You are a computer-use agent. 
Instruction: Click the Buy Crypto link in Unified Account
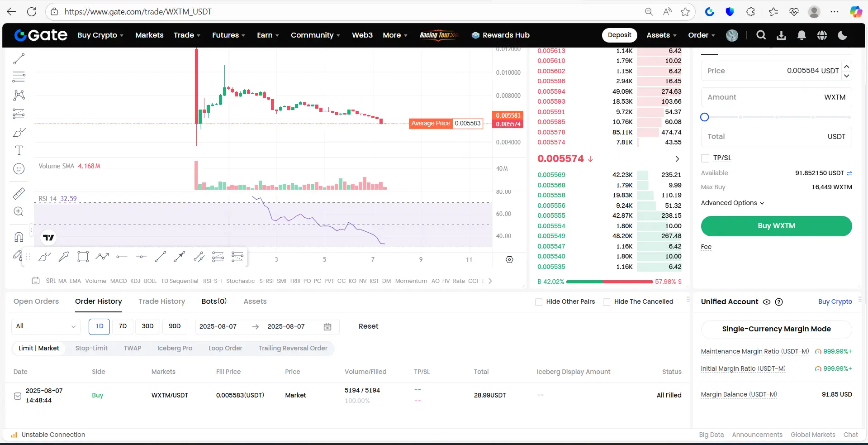point(835,302)
